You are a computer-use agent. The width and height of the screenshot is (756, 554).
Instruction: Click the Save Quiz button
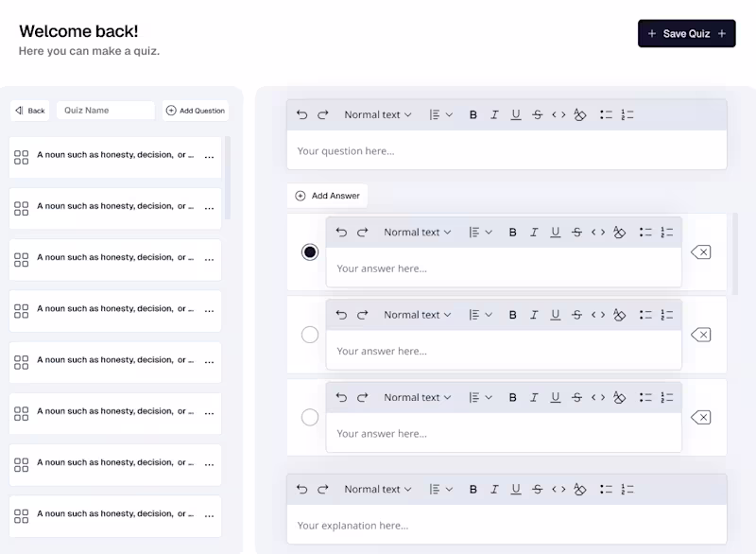[x=687, y=34]
